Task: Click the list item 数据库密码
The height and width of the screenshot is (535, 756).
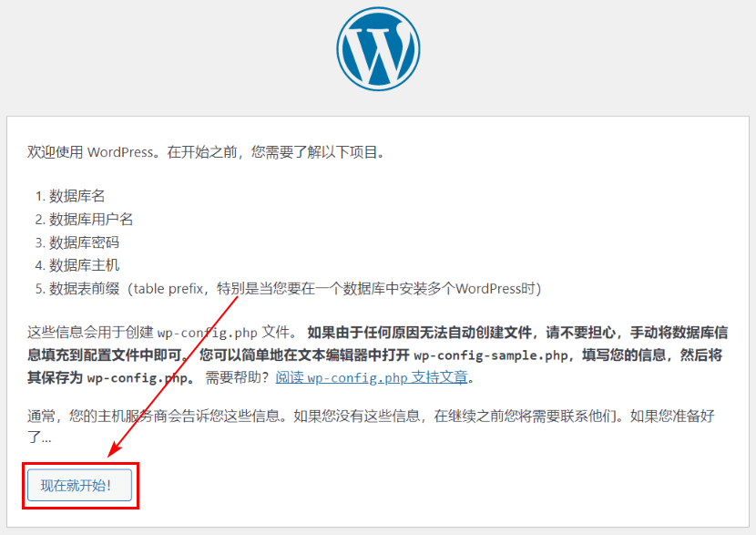Action: click(x=84, y=242)
